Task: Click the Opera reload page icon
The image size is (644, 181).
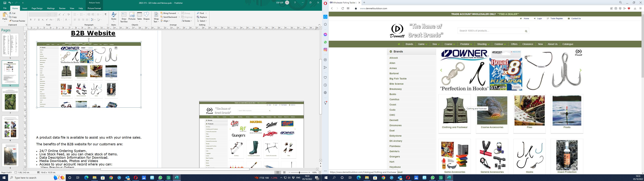Action: pos(342,9)
